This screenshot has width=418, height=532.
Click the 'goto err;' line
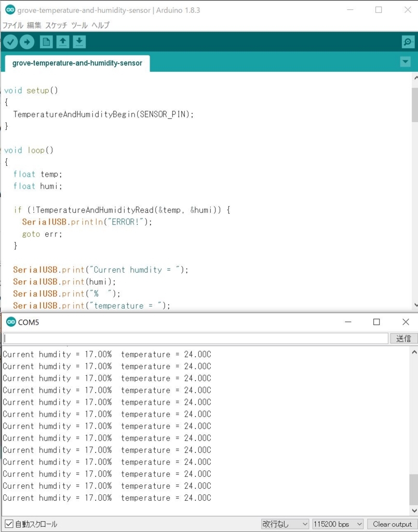[x=42, y=234]
